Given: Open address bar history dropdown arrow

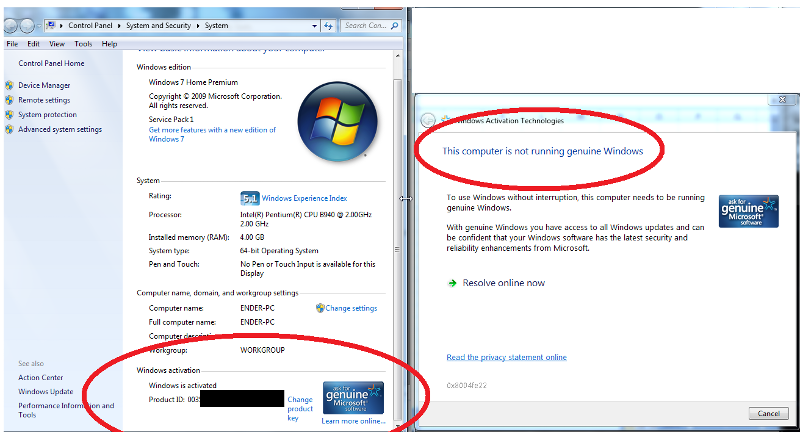Looking at the screenshot, I should click(314, 26).
